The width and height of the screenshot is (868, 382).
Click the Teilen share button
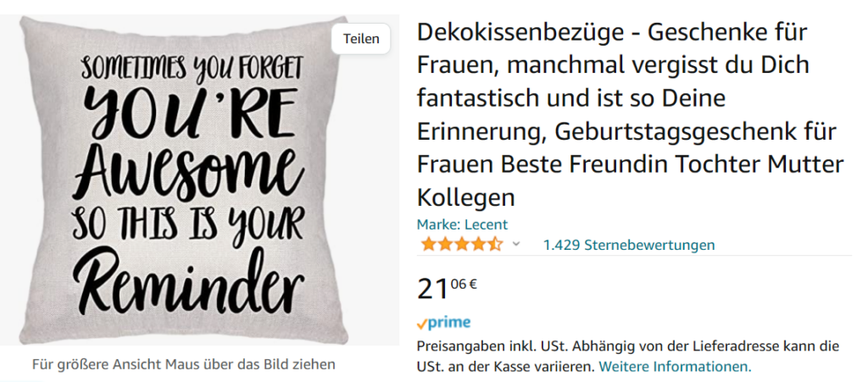click(361, 39)
